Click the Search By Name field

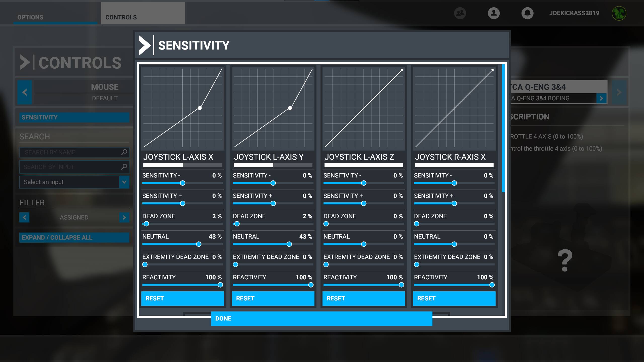click(70, 152)
